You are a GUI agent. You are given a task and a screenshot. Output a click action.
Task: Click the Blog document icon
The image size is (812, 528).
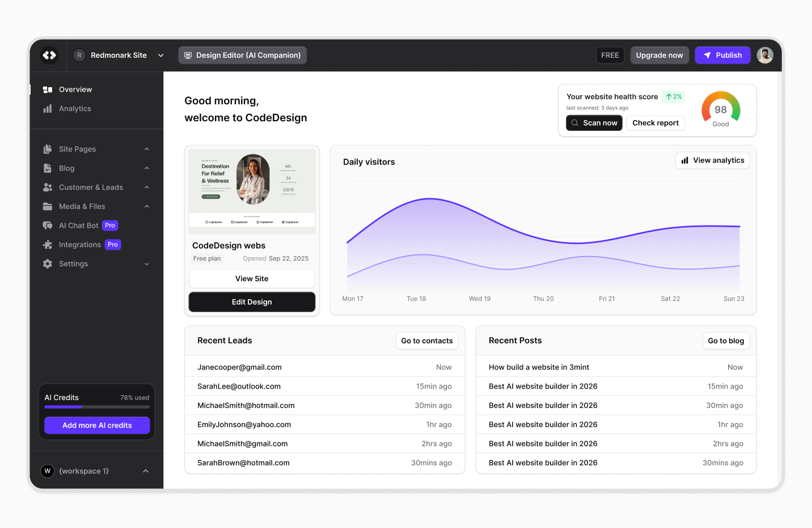(x=48, y=168)
